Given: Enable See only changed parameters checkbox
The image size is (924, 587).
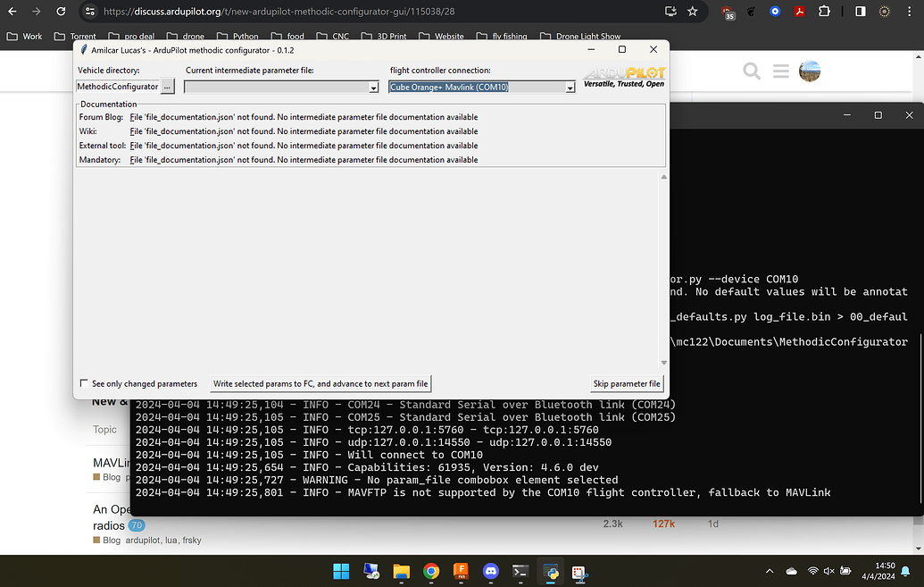Looking at the screenshot, I should 84,383.
